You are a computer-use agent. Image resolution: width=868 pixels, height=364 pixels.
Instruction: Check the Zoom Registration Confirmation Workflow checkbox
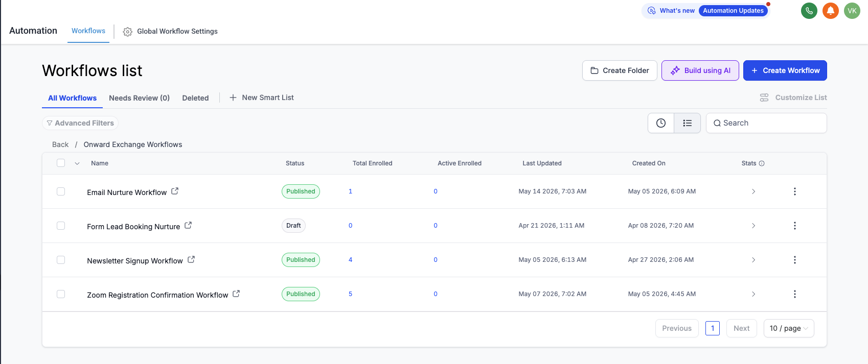click(61, 294)
